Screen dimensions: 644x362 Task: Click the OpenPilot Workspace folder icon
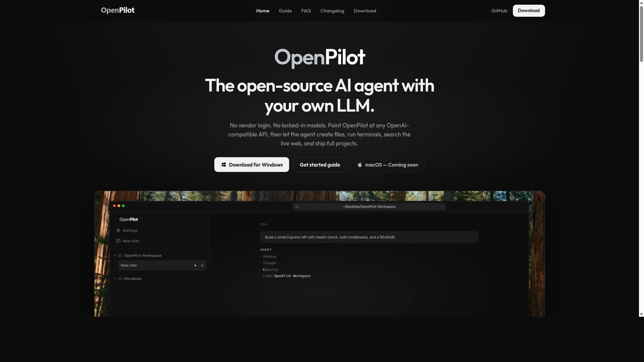point(120,256)
